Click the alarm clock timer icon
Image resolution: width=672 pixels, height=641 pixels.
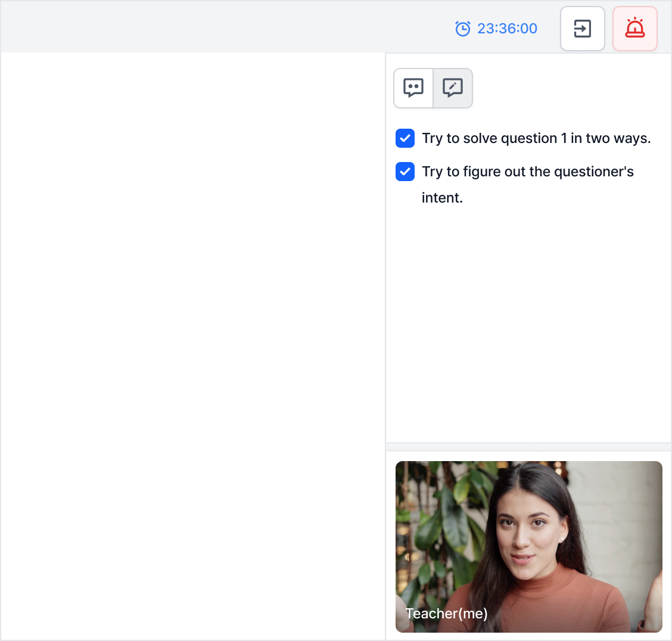[463, 29]
